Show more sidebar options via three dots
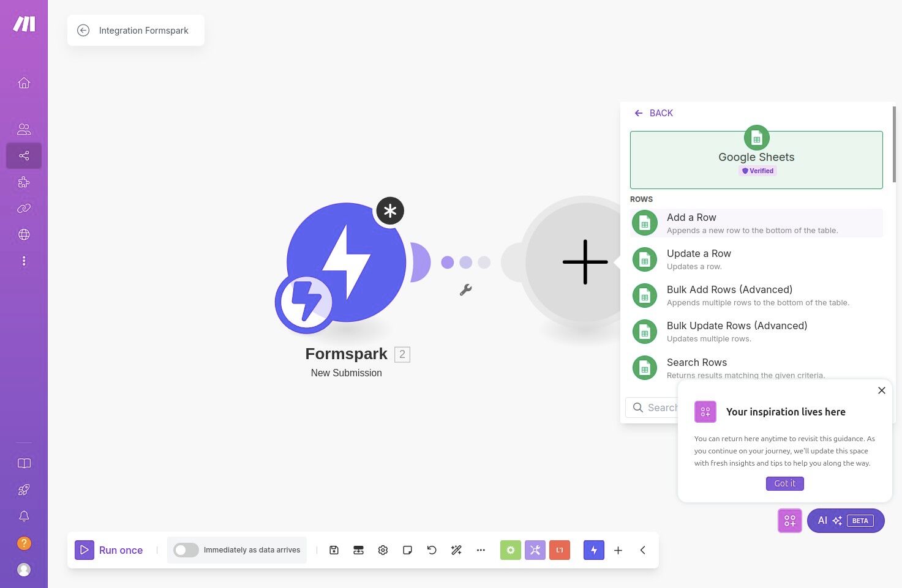This screenshot has height=588, width=902. [24, 261]
